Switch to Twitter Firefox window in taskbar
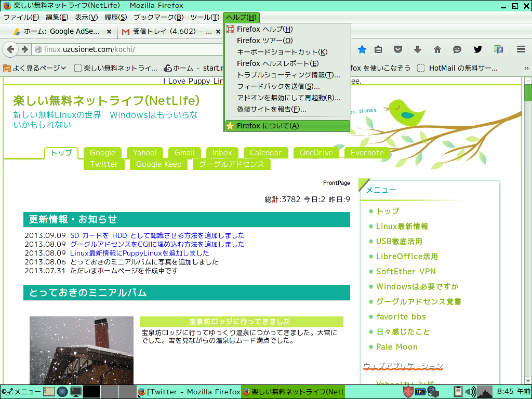Image resolution: width=532 pixels, height=399 pixels. [x=189, y=392]
